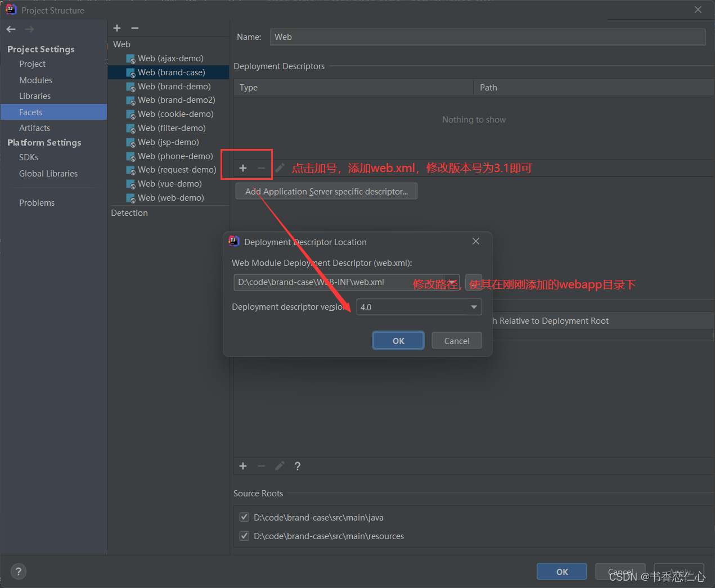This screenshot has height=588, width=715.
Task: Click Cancel in the Project Structure window
Action: (x=620, y=572)
